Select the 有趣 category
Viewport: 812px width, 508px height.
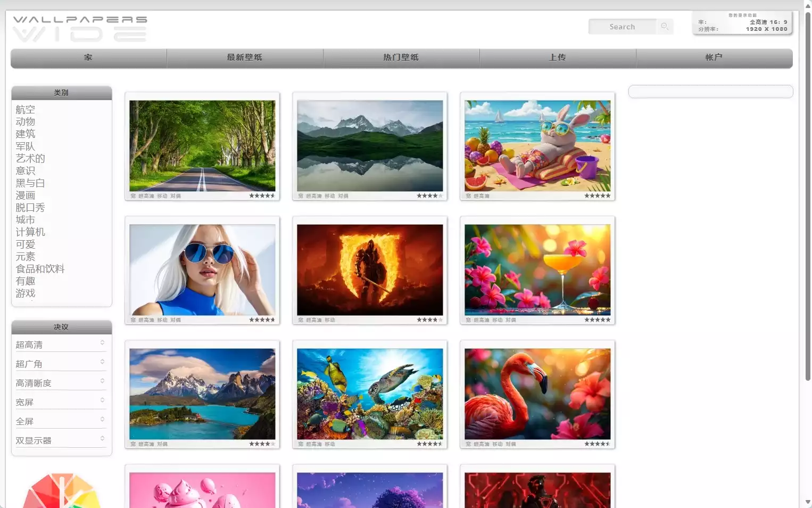click(x=26, y=281)
